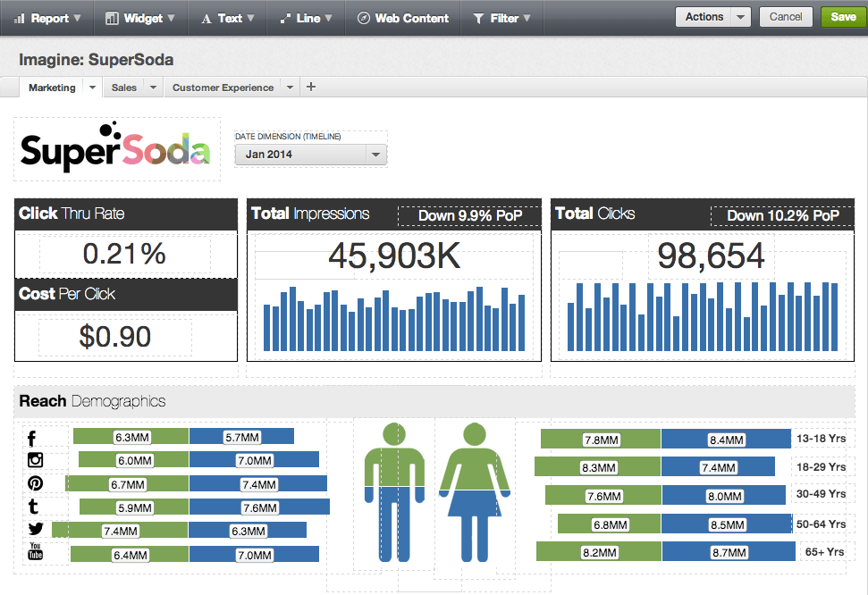The image size is (868, 595).
Task: Select the Instagram icon
Action: [35, 460]
